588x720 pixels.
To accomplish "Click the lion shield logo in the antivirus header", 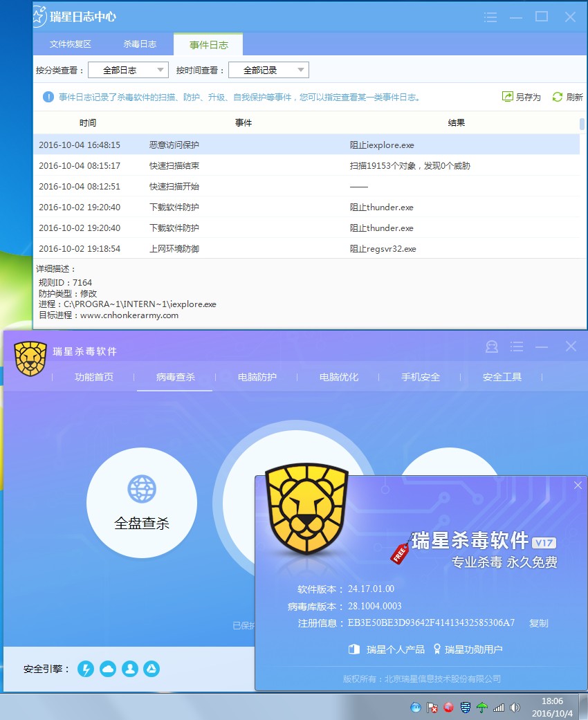I will [30, 359].
